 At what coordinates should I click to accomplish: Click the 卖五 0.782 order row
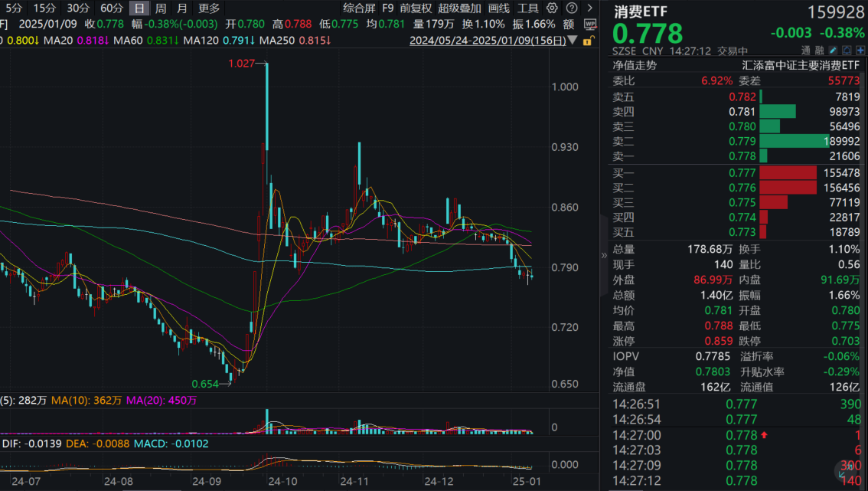click(736, 97)
